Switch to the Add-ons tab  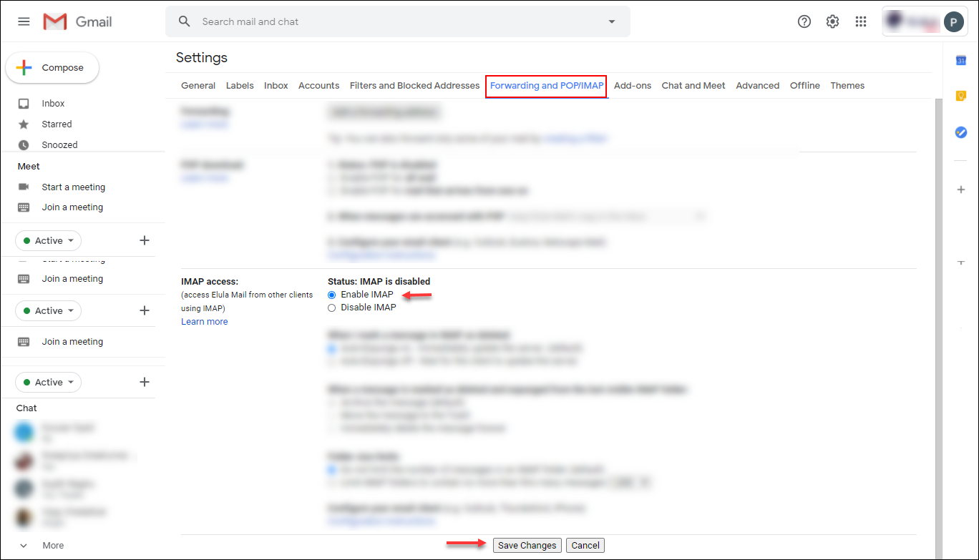[x=633, y=86]
